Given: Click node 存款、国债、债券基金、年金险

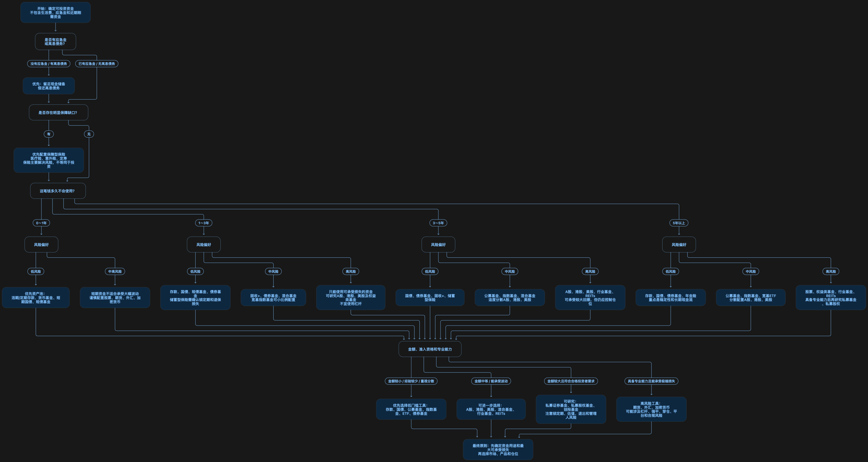Looking at the screenshot, I should pyautogui.click(x=671, y=298).
